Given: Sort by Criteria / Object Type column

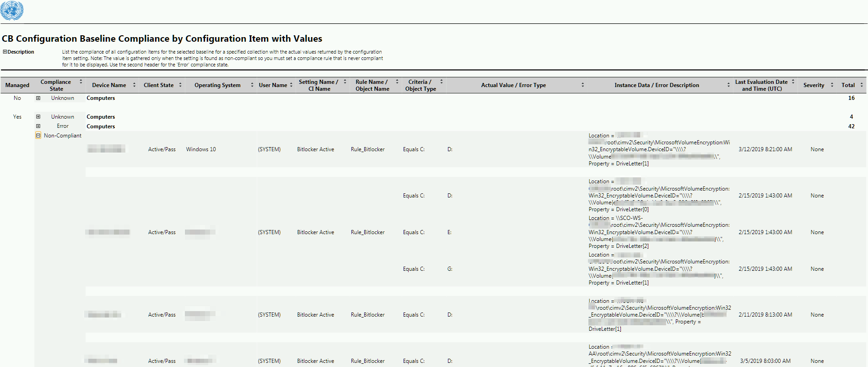Looking at the screenshot, I should point(441,82).
